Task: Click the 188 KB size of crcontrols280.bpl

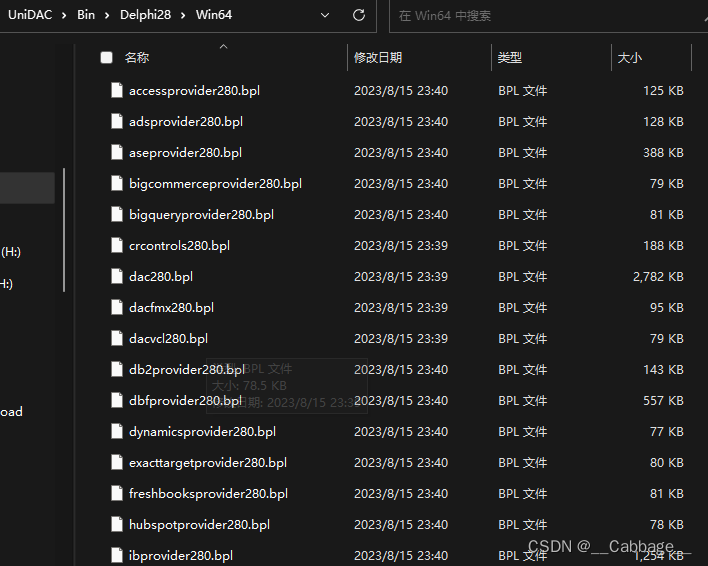Action: point(663,246)
